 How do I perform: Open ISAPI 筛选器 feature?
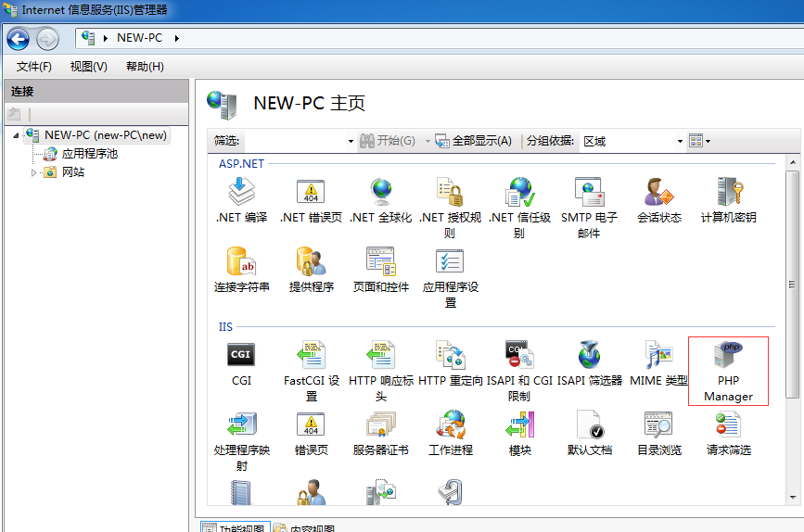589,363
